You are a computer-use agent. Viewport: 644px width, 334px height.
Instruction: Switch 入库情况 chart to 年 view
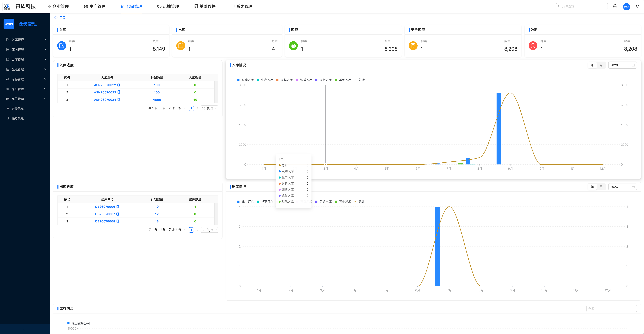pyautogui.click(x=592, y=65)
